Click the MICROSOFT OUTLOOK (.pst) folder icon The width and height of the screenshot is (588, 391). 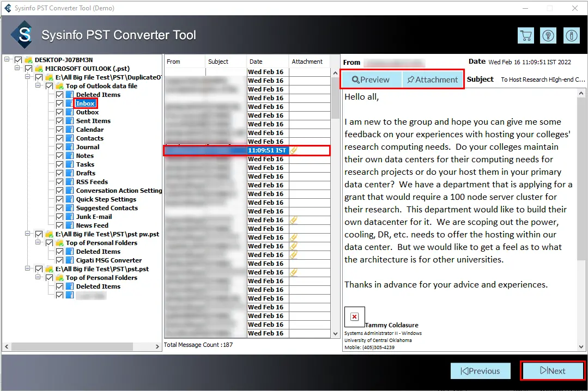(39, 69)
